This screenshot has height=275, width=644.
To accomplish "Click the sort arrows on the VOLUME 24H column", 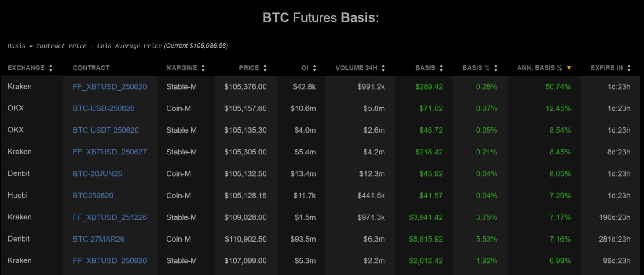I will [x=383, y=68].
